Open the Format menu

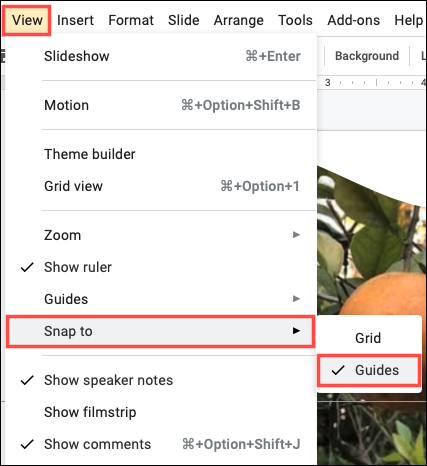point(131,20)
